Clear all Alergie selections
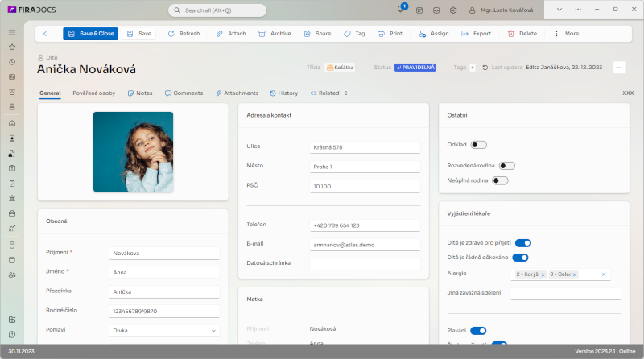This screenshot has width=644, height=359. point(604,274)
